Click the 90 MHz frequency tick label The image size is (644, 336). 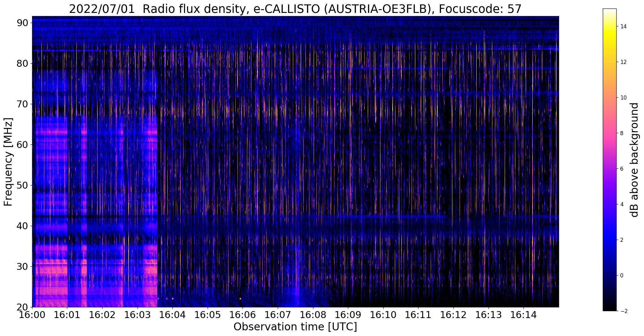(x=22, y=23)
